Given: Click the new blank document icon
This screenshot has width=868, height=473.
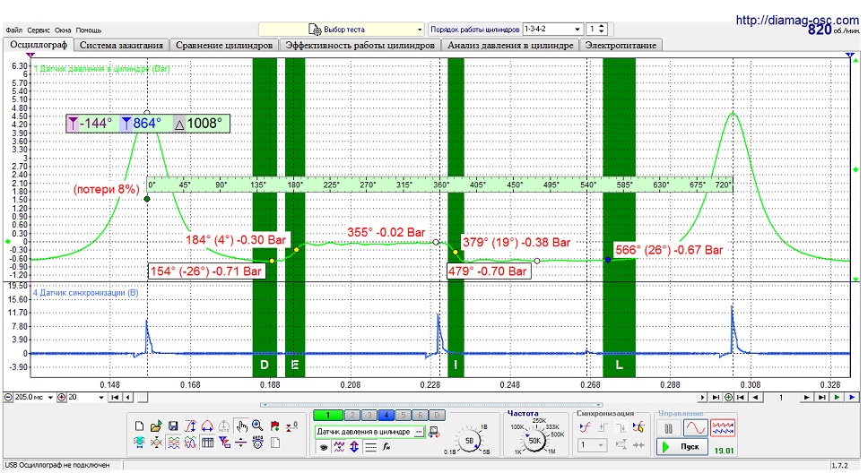Looking at the screenshot, I should [139, 426].
